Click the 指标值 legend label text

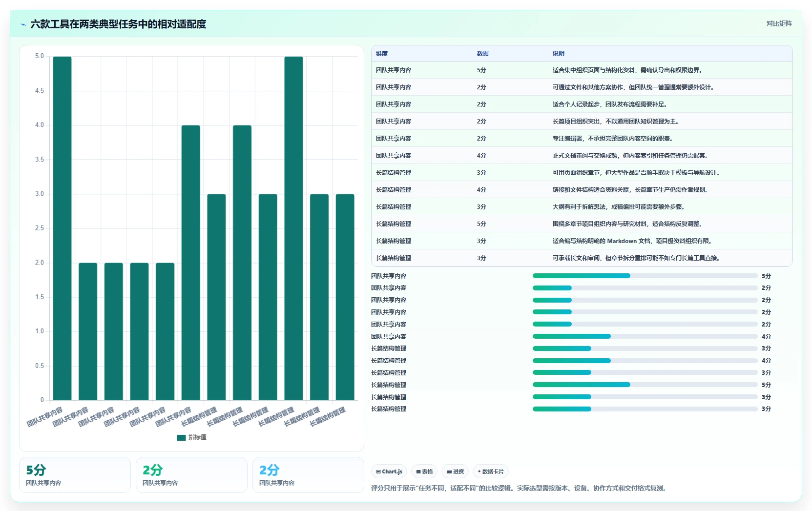point(198,437)
